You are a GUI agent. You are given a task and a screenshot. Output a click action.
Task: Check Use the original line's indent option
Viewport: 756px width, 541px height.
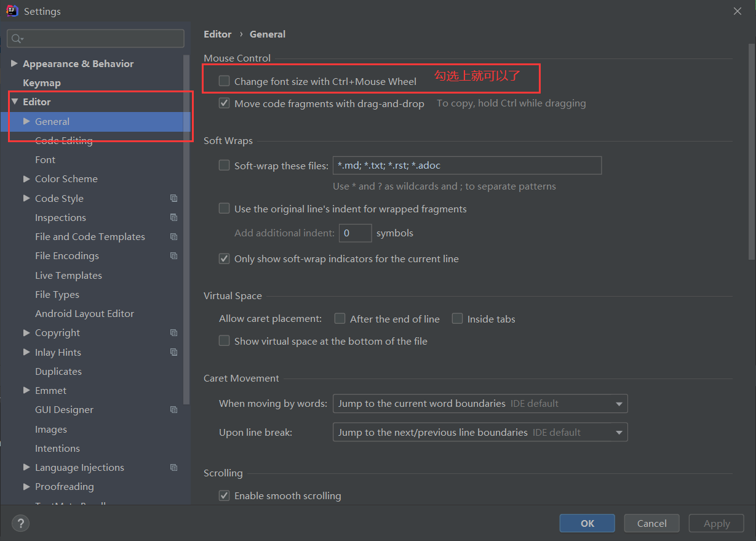[225, 209]
